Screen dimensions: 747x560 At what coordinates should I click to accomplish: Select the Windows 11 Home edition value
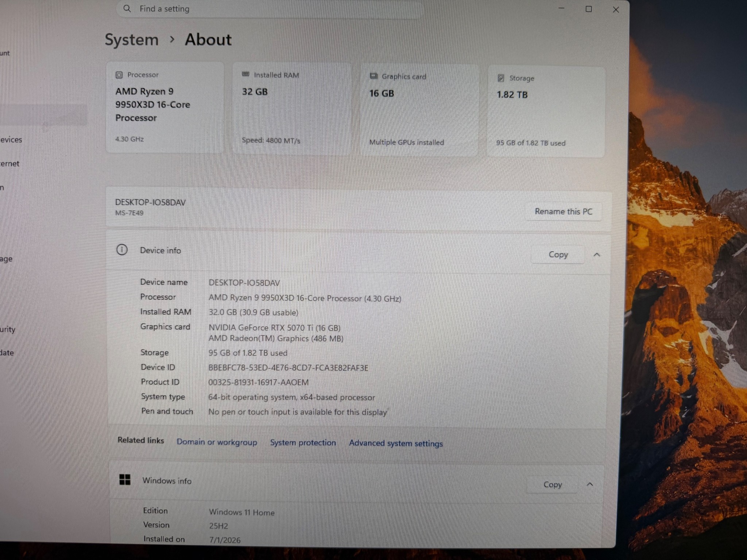(x=241, y=512)
